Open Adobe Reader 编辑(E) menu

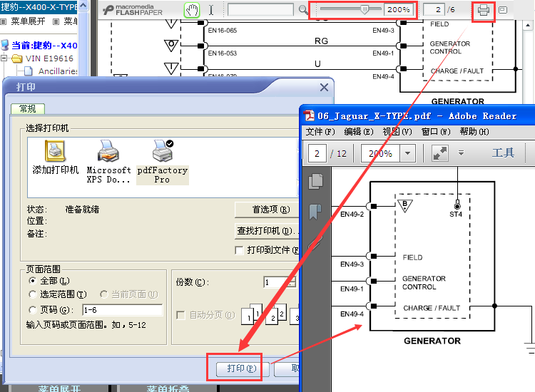coord(359,132)
